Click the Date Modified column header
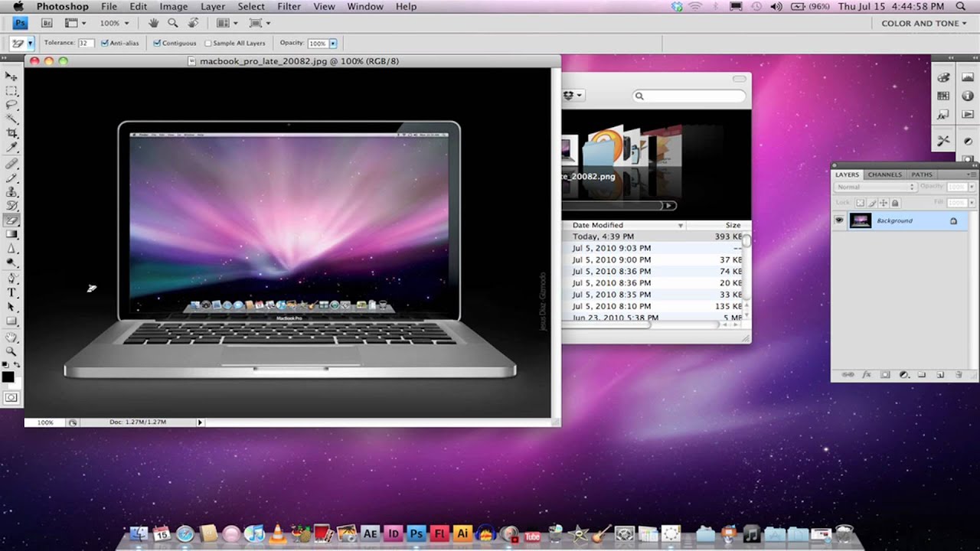 click(624, 225)
